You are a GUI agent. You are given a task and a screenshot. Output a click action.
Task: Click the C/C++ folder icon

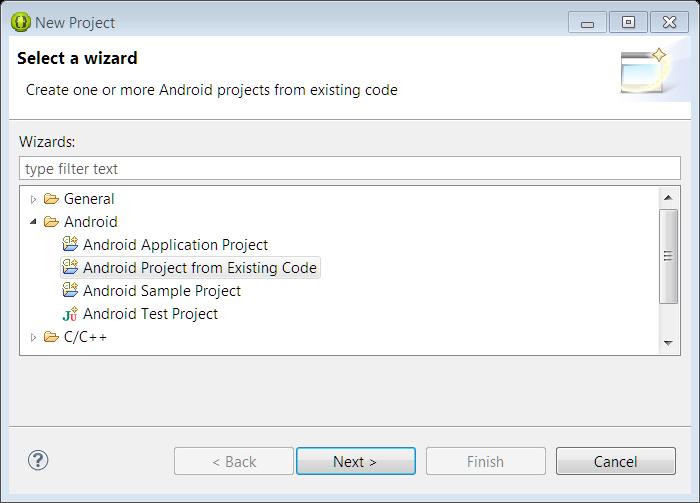(51, 337)
